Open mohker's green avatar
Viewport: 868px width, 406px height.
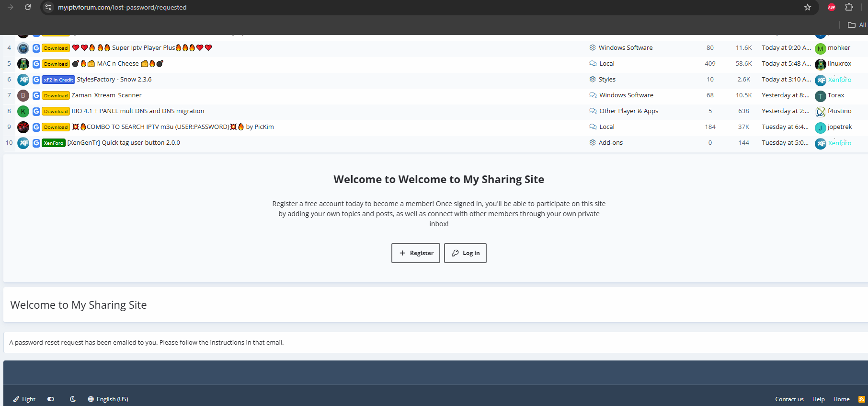coord(820,48)
